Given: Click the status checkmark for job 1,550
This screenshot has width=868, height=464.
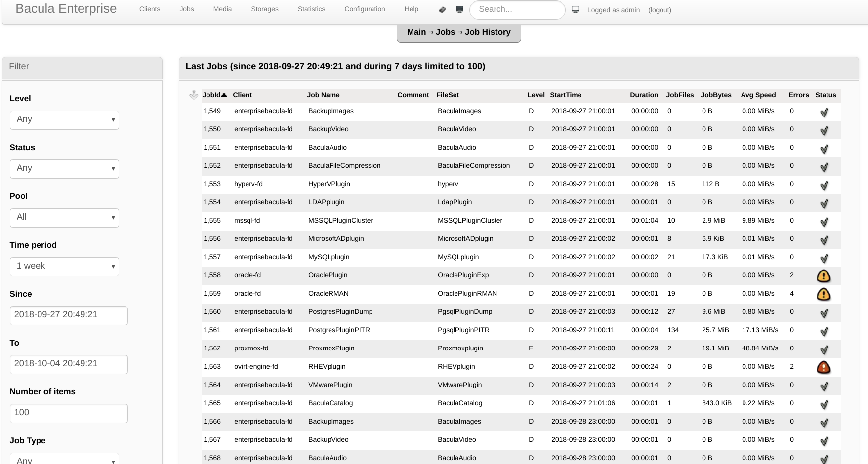Looking at the screenshot, I should pos(824,131).
